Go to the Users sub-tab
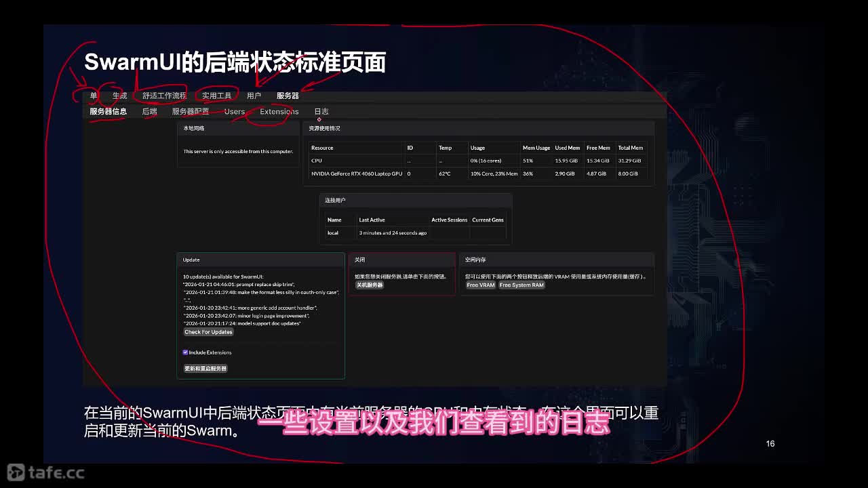The image size is (868, 488). (234, 111)
